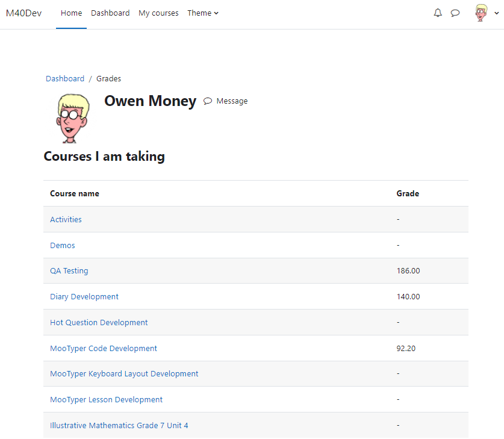Open the messaging drawer speech bubble icon
The height and width of the screenshot is (439, 504).
click(x=455, y=13)
